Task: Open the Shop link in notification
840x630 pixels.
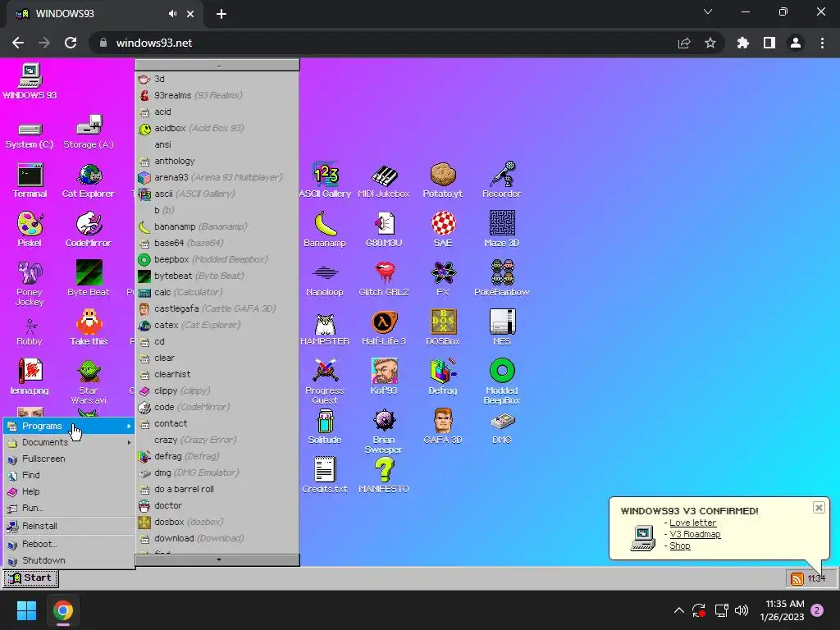Action: point(680,546)
